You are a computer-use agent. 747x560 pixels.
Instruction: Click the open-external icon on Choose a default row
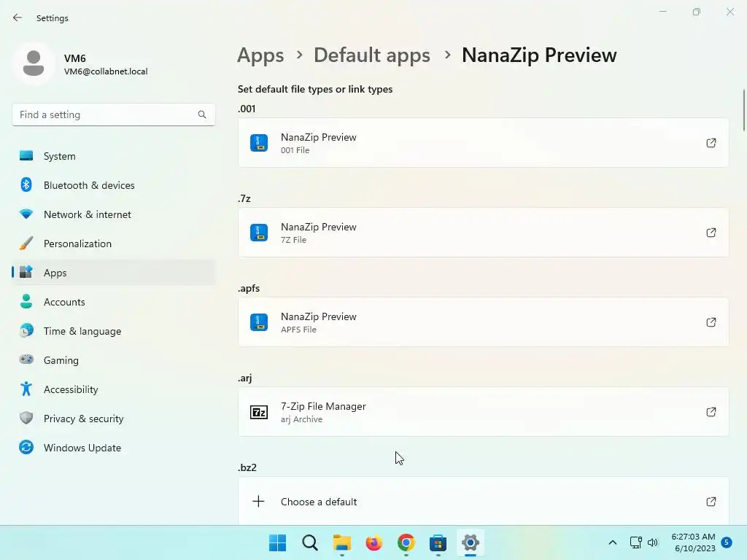point(711,502)
